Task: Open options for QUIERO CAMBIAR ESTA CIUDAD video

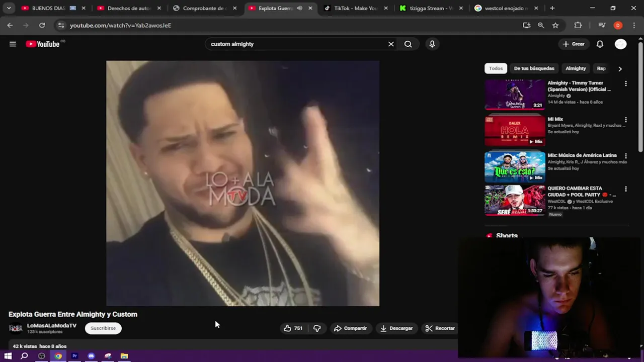Action: pos(626,190)
